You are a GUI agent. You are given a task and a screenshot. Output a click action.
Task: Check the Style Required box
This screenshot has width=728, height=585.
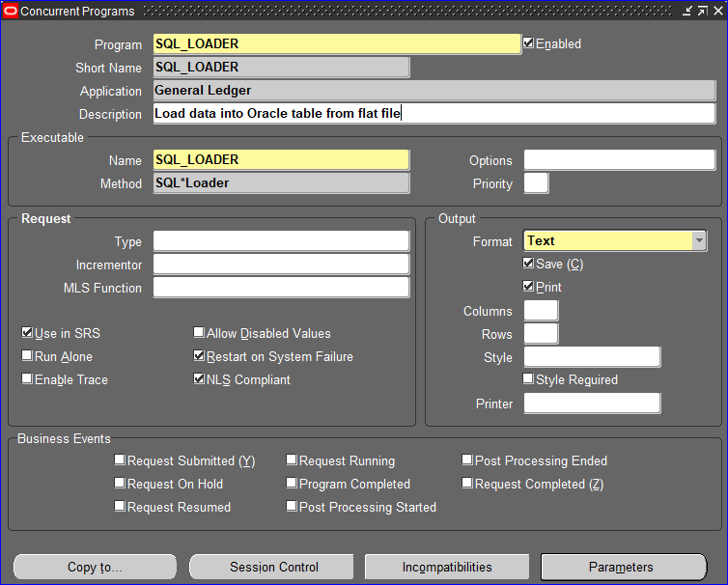click(x=528, y=379)
